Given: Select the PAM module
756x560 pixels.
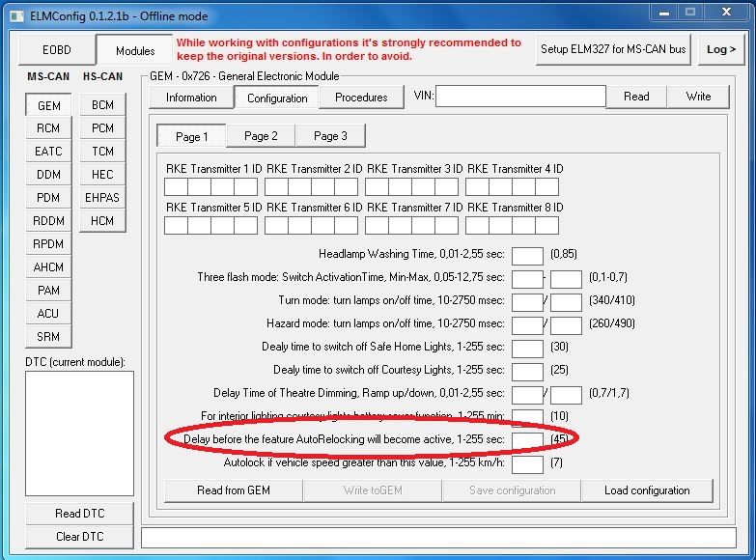Looking at the screenshot, I should 48,291.
